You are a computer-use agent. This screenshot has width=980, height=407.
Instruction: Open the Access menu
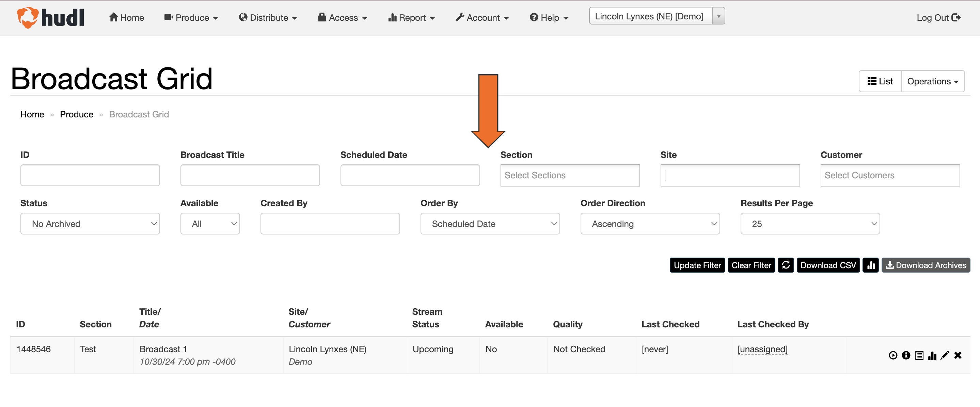[x=342, y=17]
